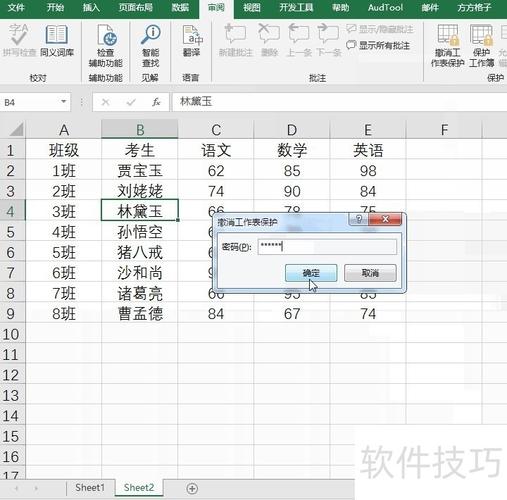Open Check Accessibility (检查辅助功能)
Viewport: 507px width, 500px height.
tap(106, 45)
